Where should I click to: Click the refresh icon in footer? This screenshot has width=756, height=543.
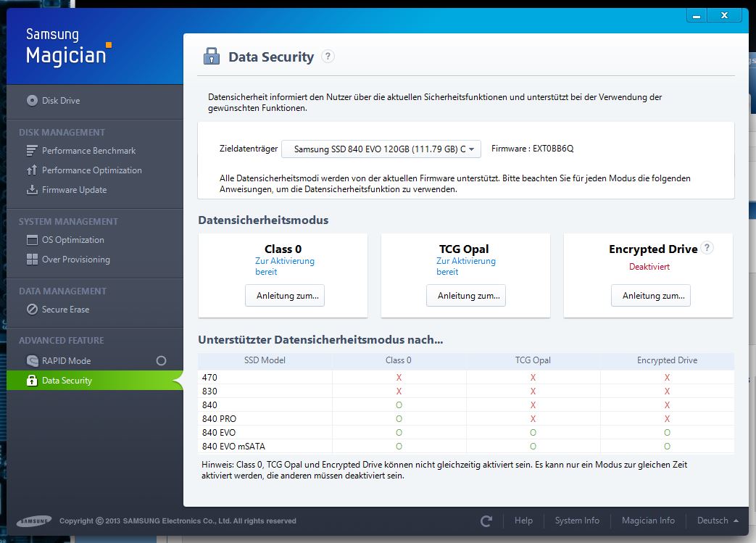486,521
